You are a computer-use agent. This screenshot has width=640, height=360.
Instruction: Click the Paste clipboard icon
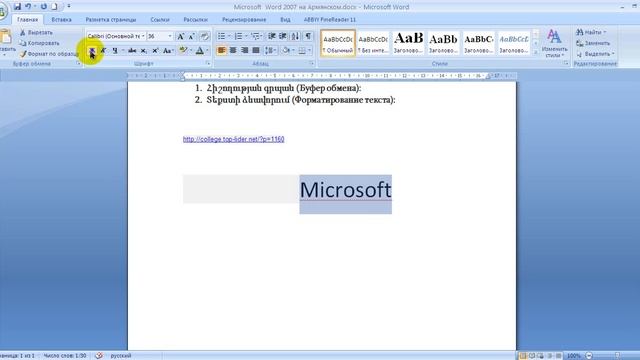tap(6, 37)
